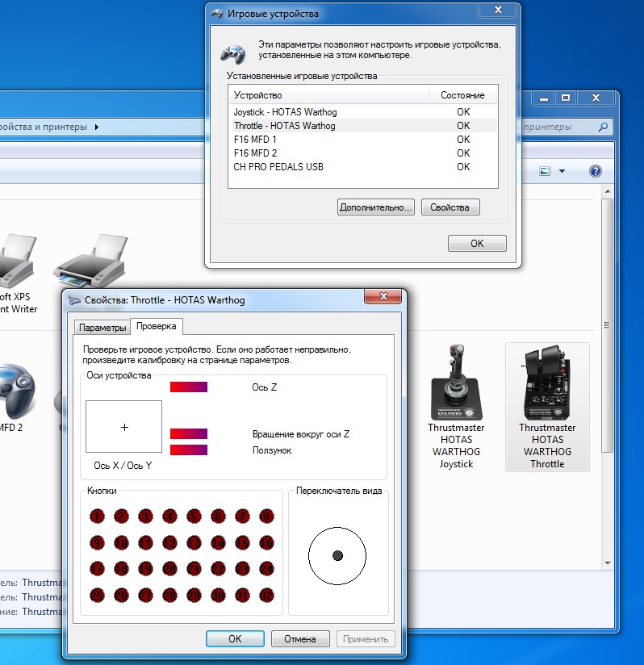The height and width of the screenshot is (665, 644).
Task: Click the Свойства button
Action: tap(450, 207)
